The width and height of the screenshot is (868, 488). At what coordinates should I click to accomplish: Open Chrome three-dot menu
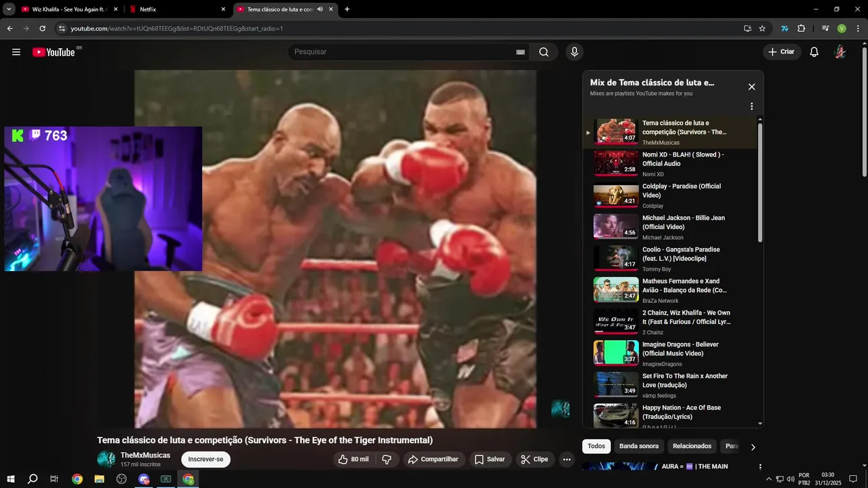857,28
